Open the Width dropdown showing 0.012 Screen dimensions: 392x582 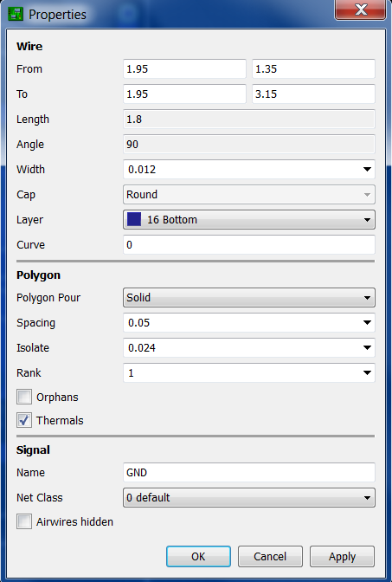pos(249,169)
